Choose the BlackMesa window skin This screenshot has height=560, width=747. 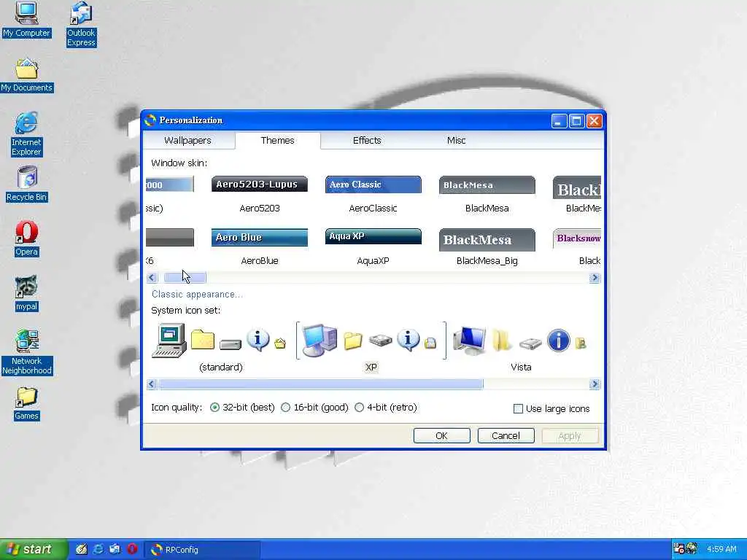point(487,194)
